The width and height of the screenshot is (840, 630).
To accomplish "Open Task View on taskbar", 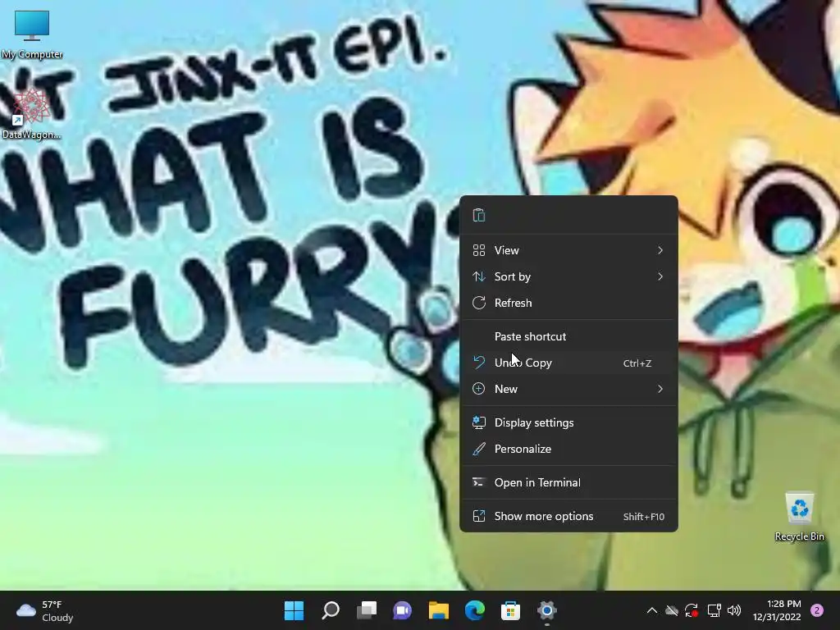I will pos(367,610).
